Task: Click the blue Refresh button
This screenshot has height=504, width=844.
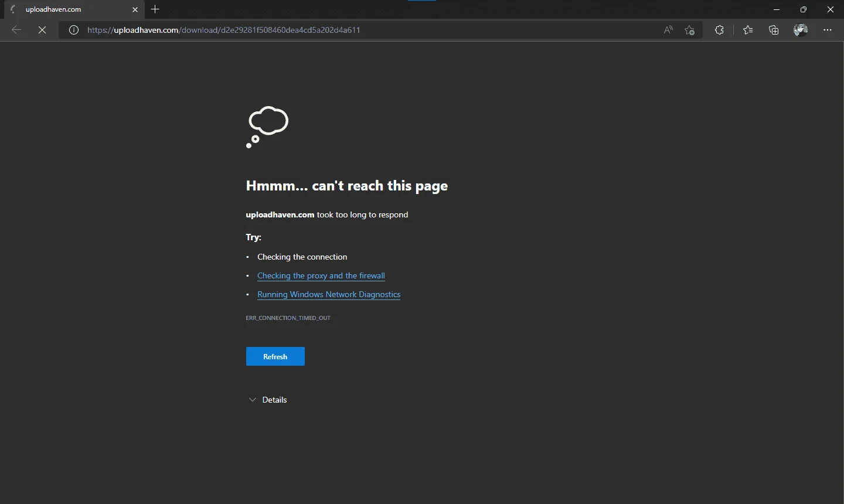Action: click(275, 356)
